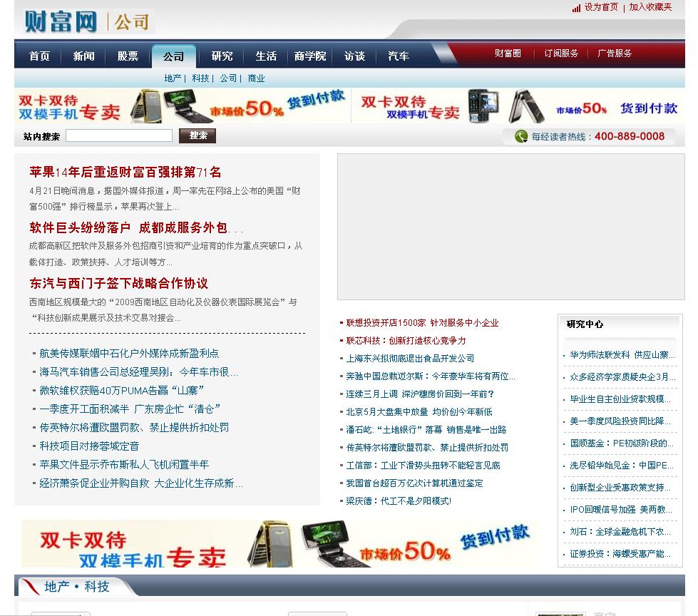Open 工信部：工业下滑势头扭转不能轻言见底
Viewport: 698px width, 616px height.
click(423, 465)
